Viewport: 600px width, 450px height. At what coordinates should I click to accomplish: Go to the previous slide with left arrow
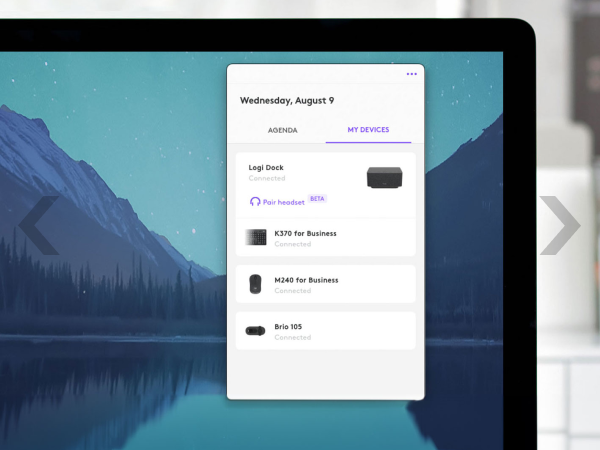coord(39,225)
